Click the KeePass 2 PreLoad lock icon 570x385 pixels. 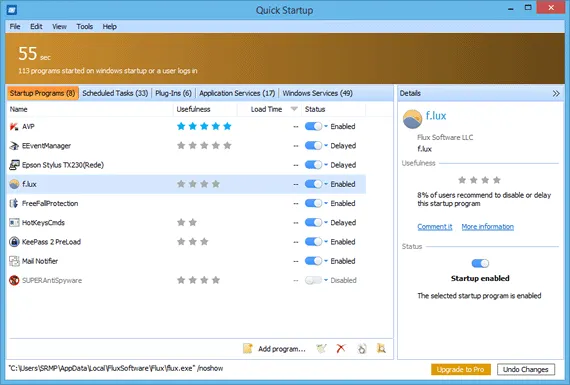[14, 242]
